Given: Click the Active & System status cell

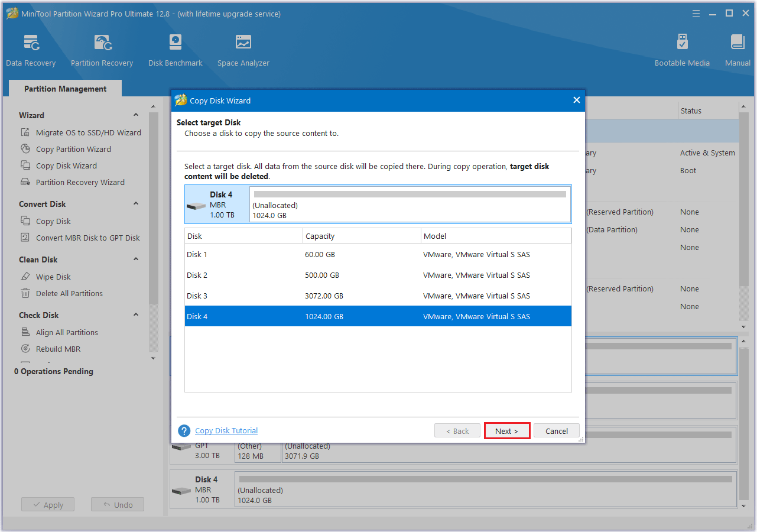Looking at the screenshot, I should click(x=707, y=153).
